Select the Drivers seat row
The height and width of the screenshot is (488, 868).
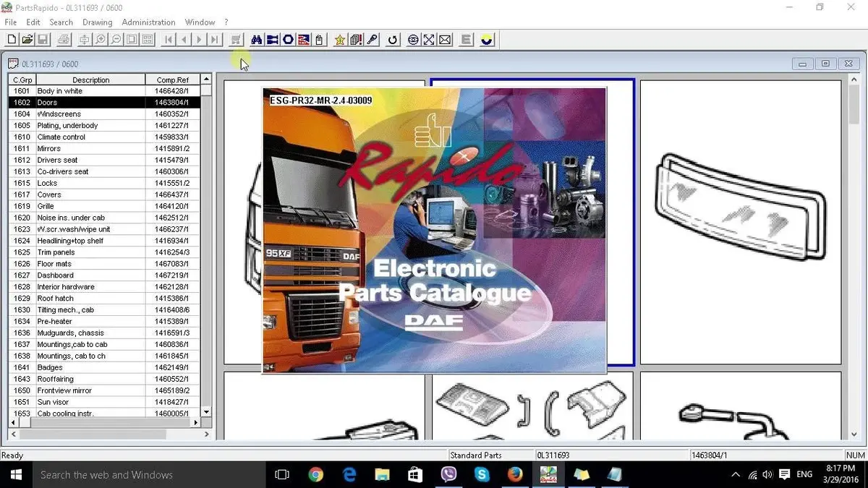click(103, 160)
